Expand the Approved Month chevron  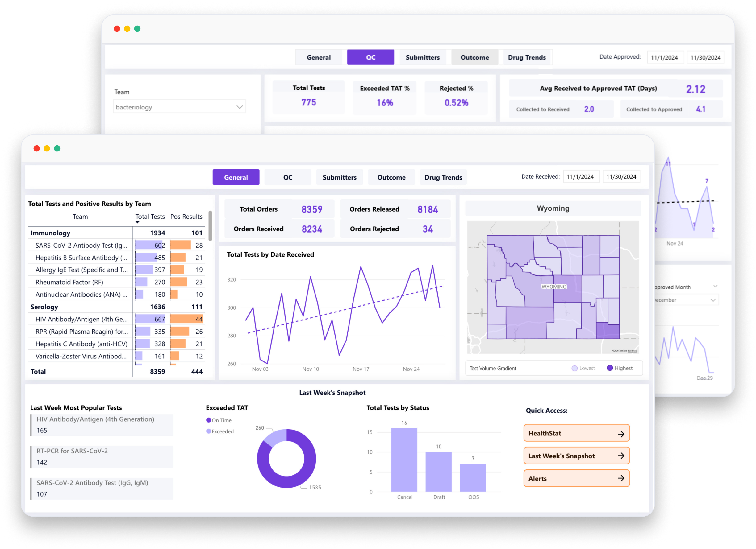click(x=715, y=287)
